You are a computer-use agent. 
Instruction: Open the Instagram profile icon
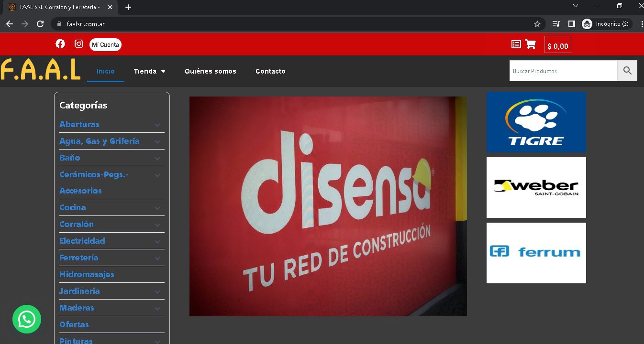[x=79, y=44]
